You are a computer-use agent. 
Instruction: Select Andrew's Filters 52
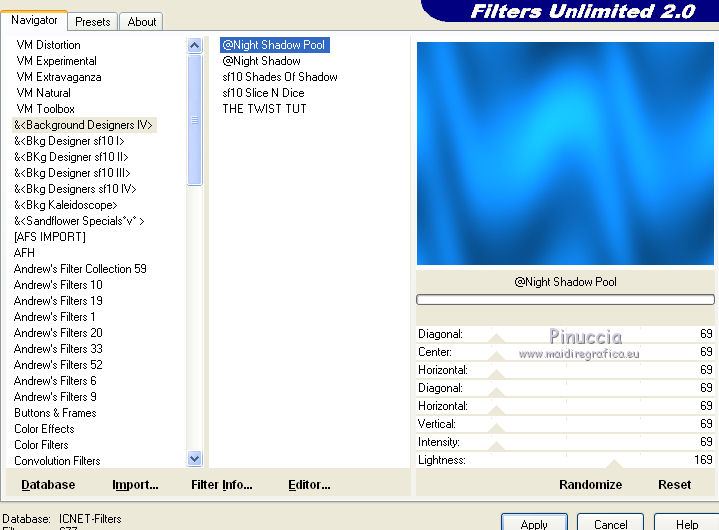coord(58,365)
